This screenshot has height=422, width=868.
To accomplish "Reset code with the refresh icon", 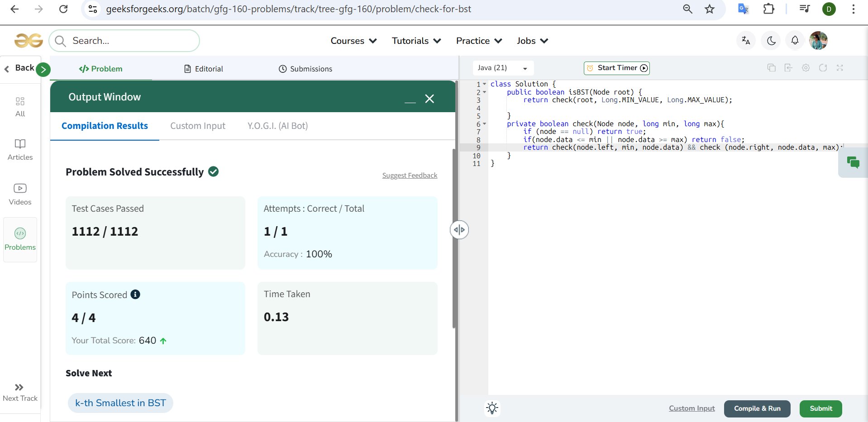I will click(x=823, y=68).
